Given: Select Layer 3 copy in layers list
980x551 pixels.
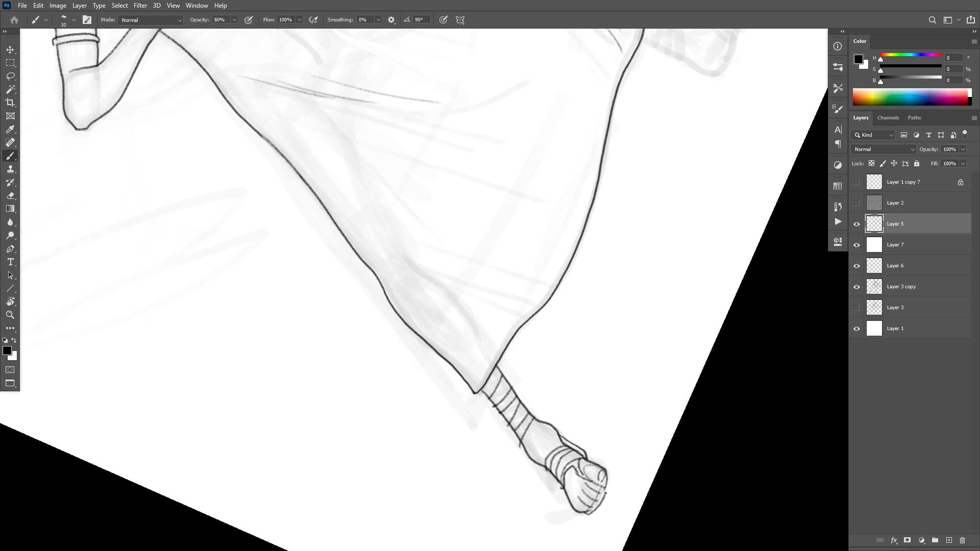Looking at the screenshot, I should 901,287.
